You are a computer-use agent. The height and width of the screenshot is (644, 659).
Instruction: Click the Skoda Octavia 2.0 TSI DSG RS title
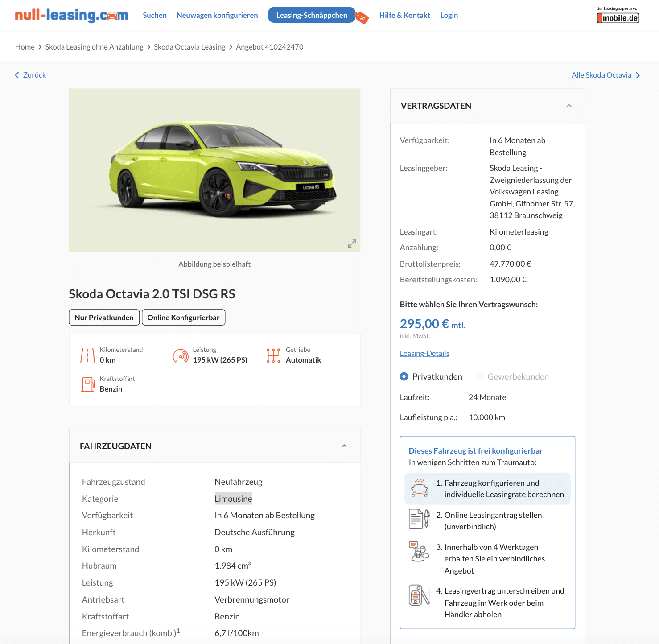pyautogui.click(x=152, y=294)
